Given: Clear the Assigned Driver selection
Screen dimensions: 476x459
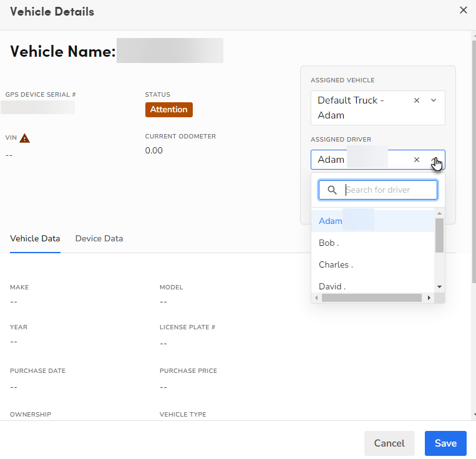Looking at the screenshot, I should click(417, 160).
